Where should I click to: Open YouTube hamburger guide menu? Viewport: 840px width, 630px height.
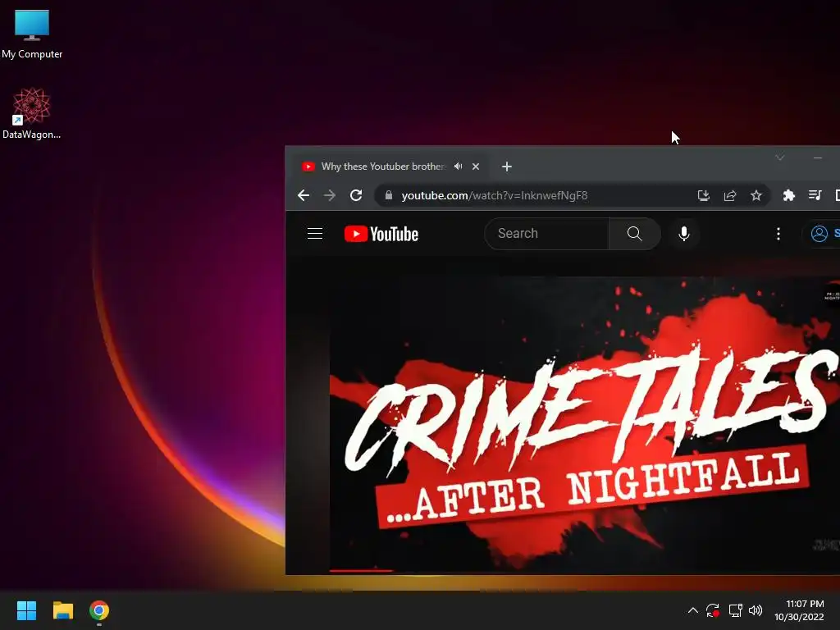(x=315, y=234)
